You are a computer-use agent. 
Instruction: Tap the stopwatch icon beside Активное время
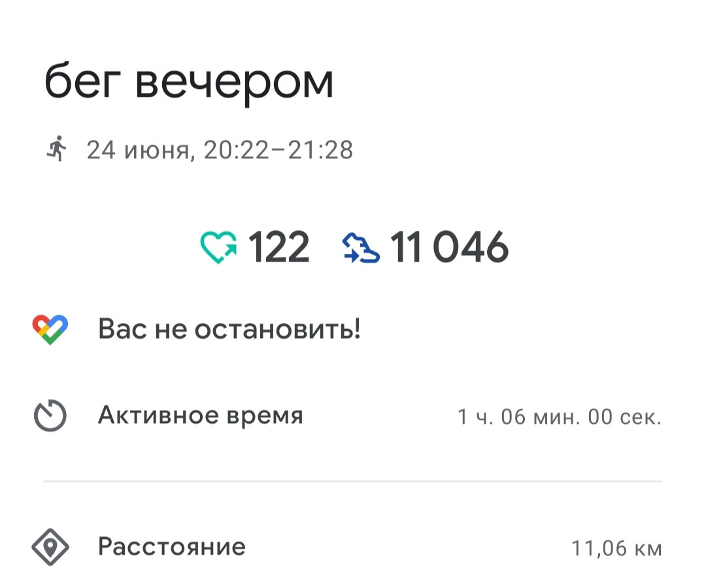(x=50, y=415)
